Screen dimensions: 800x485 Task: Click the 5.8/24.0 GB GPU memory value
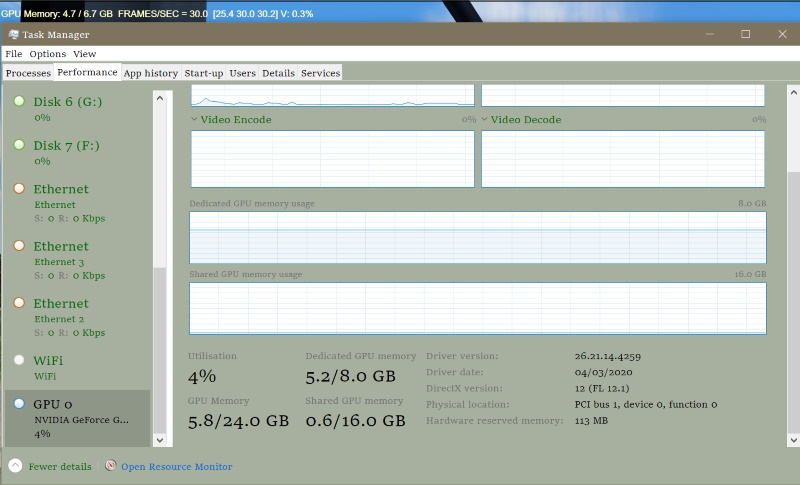point(238,421)
